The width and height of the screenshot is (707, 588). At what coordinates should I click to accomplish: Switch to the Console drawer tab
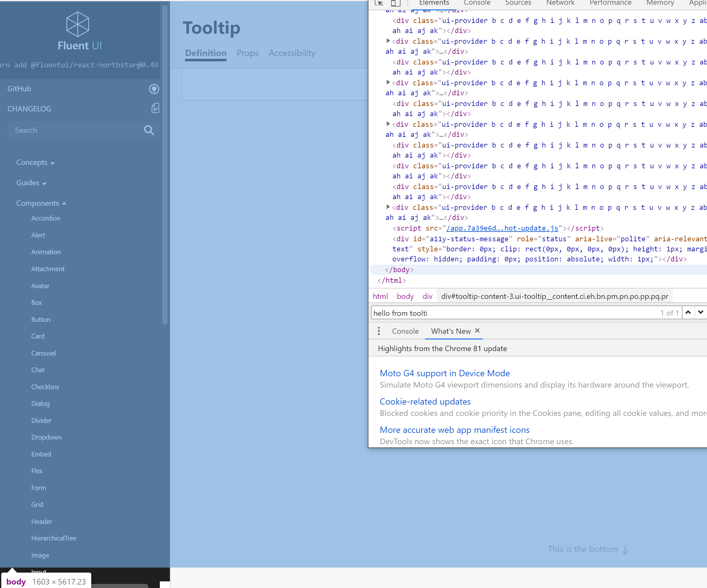pyautogui.click(x=405, y=331)
